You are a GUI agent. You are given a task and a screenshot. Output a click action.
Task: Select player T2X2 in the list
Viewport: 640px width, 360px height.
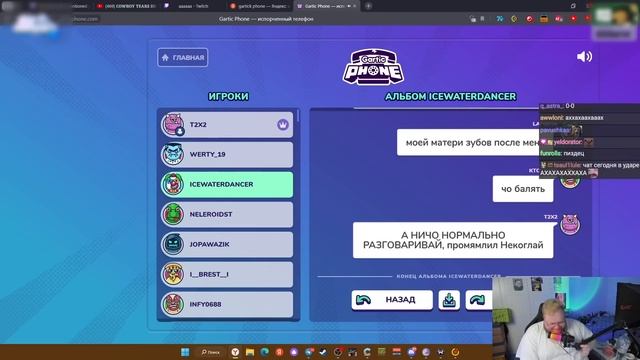point(227,124)
